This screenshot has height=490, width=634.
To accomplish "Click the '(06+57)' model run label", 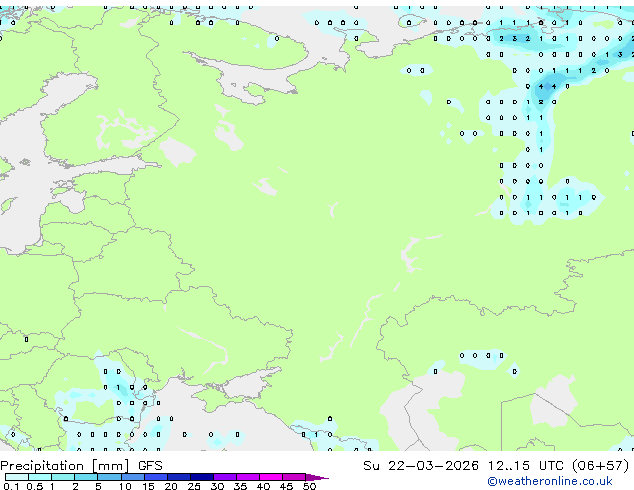I will click(x=600, y=466).
